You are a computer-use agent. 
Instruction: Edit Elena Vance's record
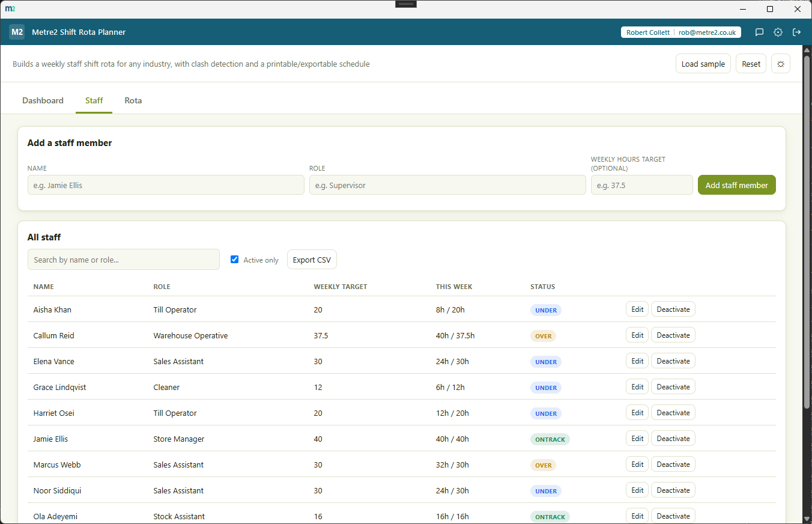pos(637,361)
